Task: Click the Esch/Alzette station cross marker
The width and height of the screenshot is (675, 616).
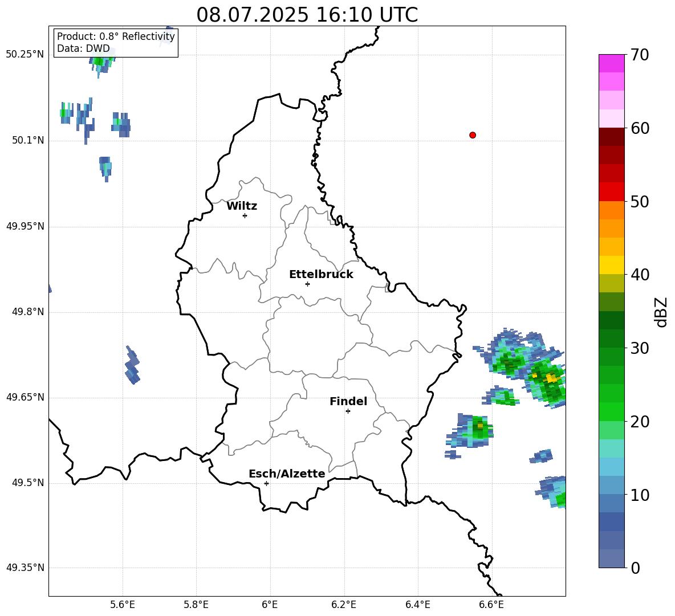Action: (x=266, y=483)
